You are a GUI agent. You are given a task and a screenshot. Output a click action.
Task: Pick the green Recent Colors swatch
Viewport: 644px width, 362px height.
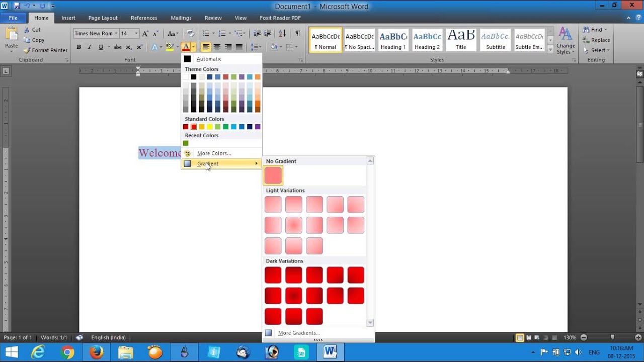pos(186,143)
